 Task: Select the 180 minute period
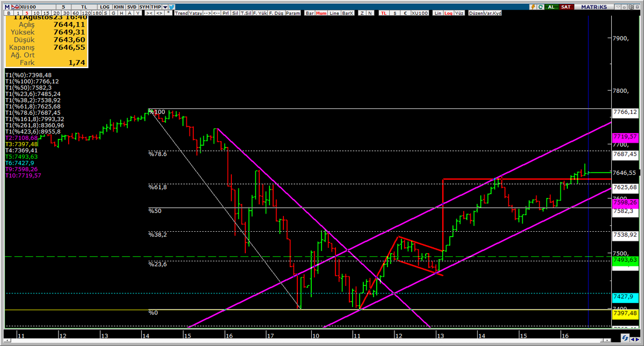[x=97, y=13]
